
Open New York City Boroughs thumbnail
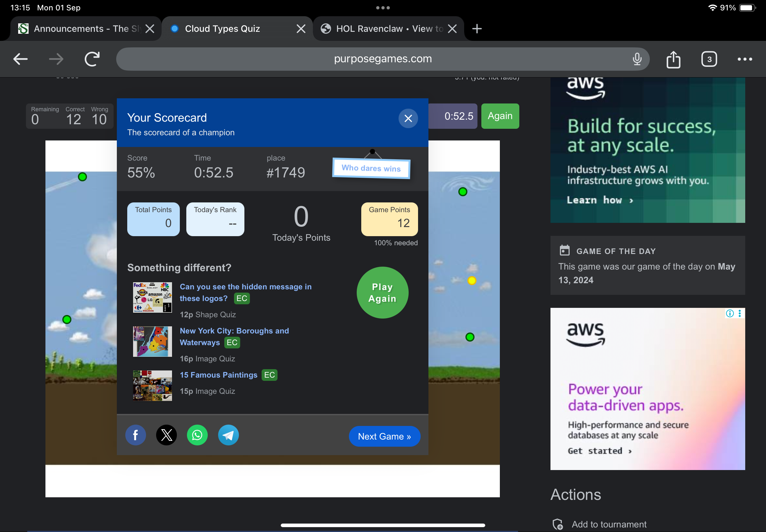[153, 341]
